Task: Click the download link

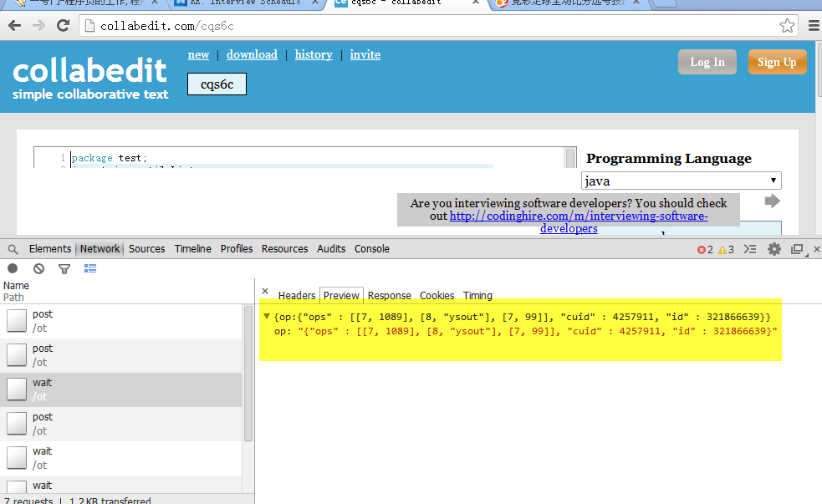Action: point(252,54)
